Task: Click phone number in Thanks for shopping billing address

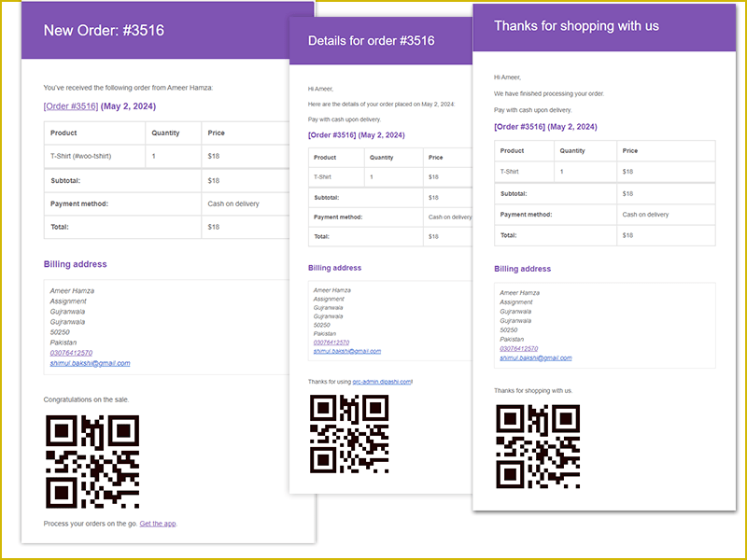Action: click(518, 348)
